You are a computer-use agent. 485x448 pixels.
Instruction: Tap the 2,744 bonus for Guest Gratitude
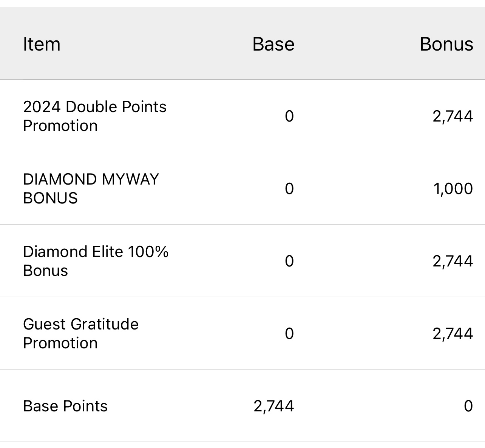[x=453, y=333]
